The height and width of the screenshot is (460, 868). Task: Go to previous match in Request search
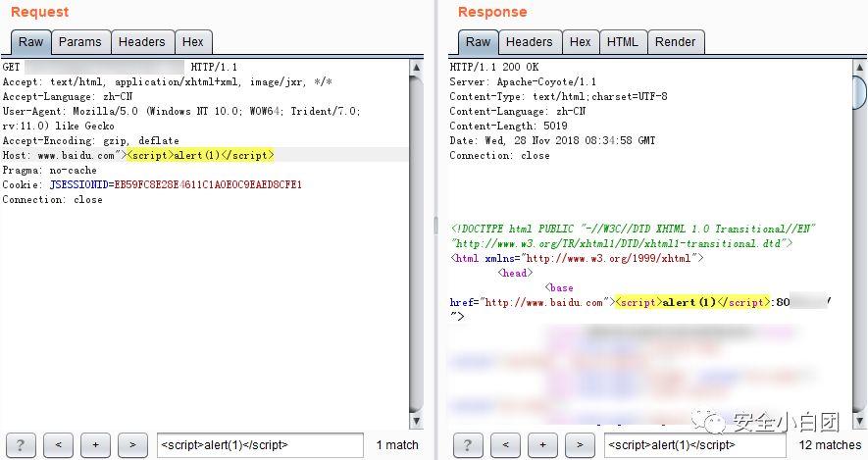tap(58, 445)
